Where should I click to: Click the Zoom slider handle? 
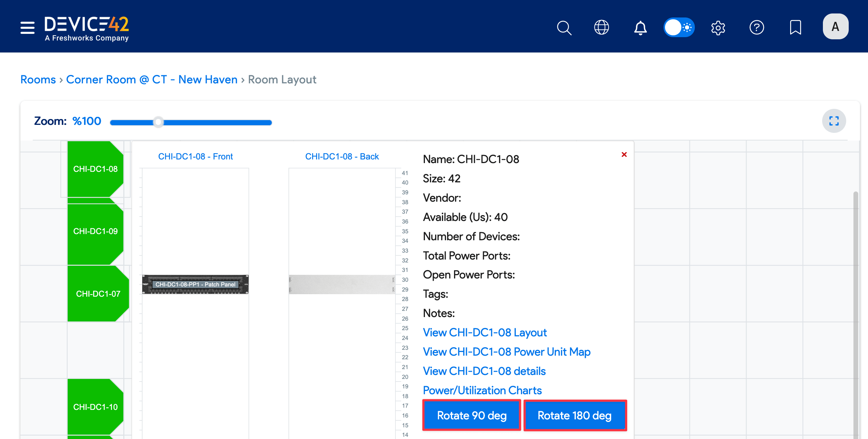[158, 122]
